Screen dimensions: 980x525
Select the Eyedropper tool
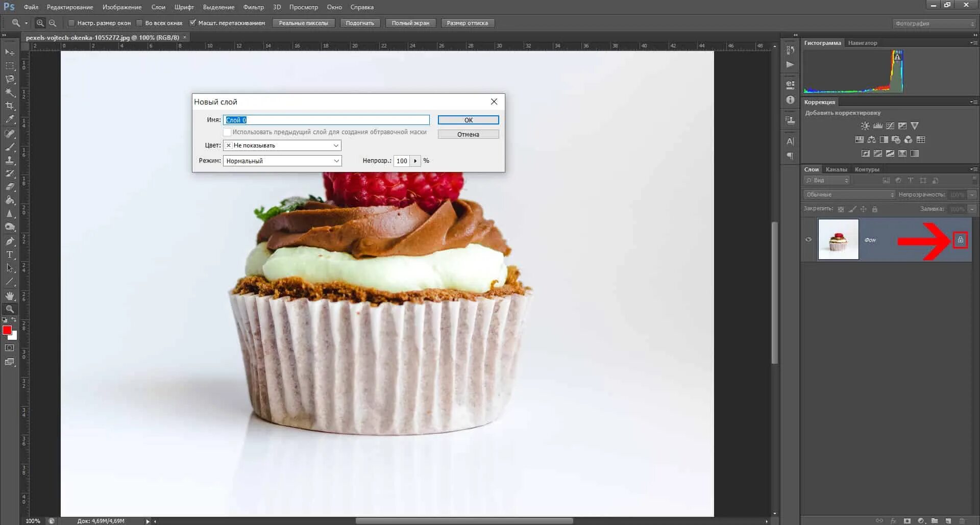click(x=10, y=119)
